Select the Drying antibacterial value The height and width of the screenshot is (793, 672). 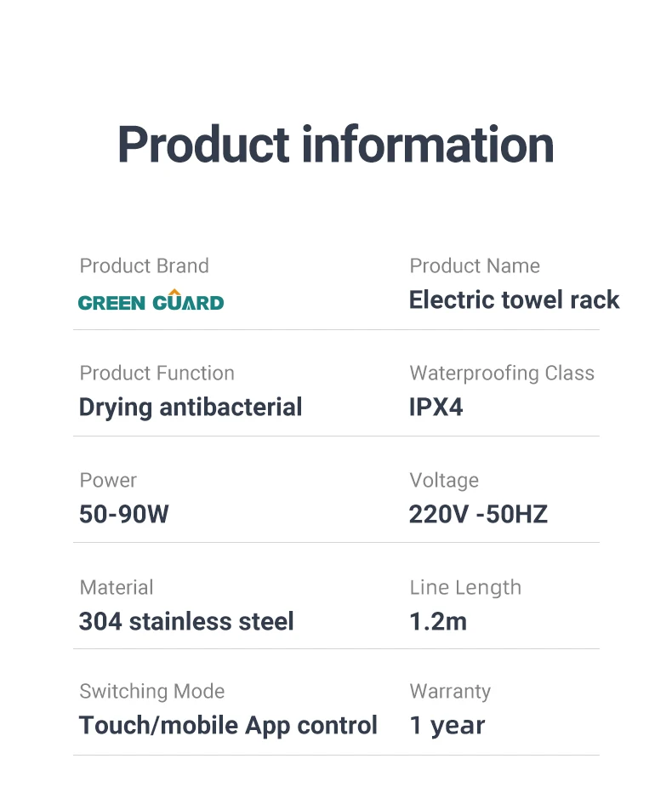point(191,407)
